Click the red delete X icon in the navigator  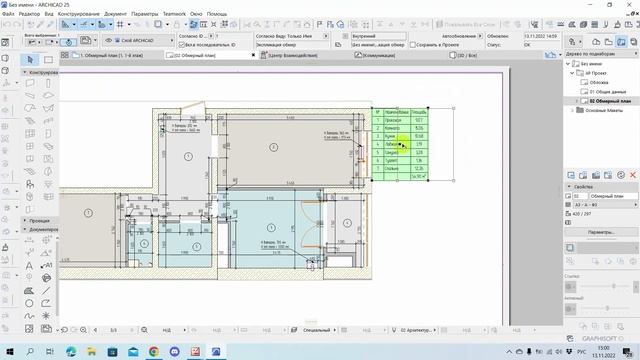tap(633, 175)
